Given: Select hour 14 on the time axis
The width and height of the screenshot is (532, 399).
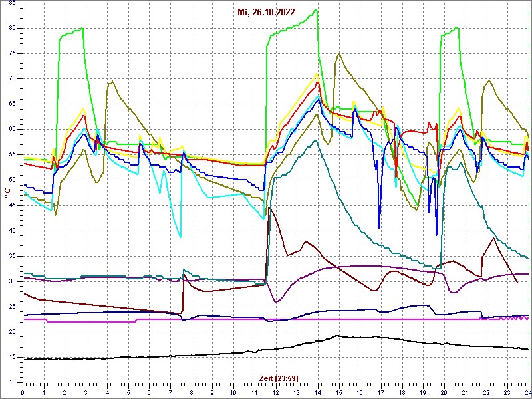Looking at the screenshot, I should (x=318, y=392).
